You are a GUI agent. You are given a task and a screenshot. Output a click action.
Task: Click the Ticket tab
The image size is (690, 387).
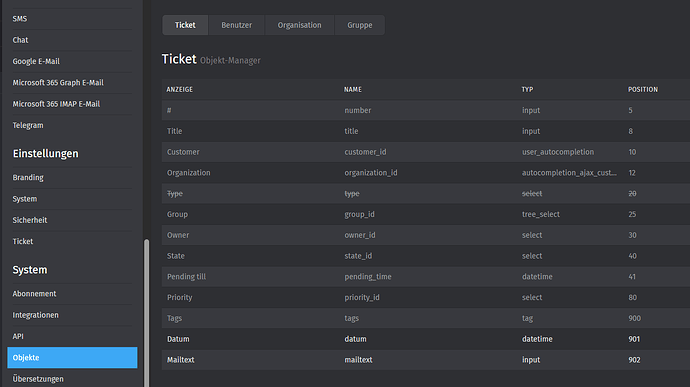click(x=185, y=25)
